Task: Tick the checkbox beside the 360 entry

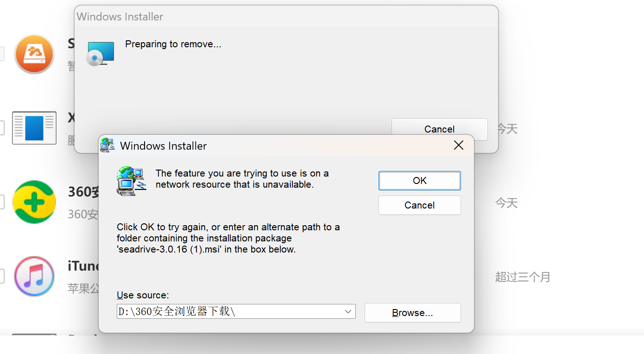Action: click(x=1, y=202)
